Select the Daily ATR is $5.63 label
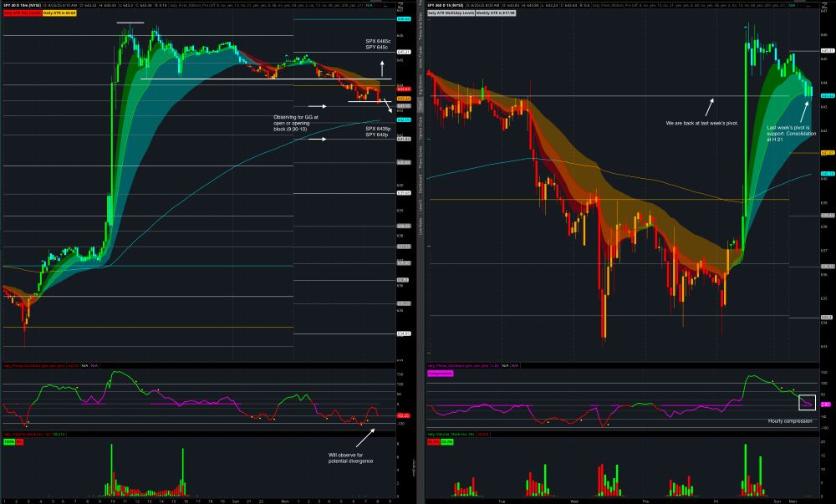The height and width of the screenshot is (504, 836). (x=59, y=13)
